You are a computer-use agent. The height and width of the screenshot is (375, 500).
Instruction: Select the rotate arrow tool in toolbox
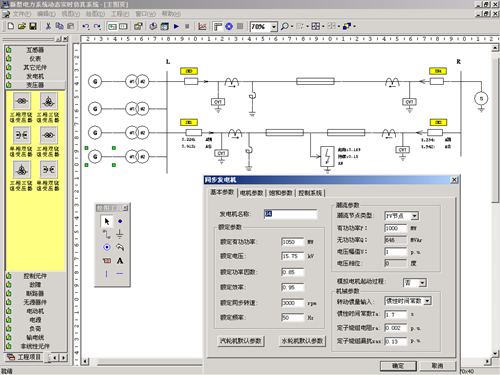point(120,247)
